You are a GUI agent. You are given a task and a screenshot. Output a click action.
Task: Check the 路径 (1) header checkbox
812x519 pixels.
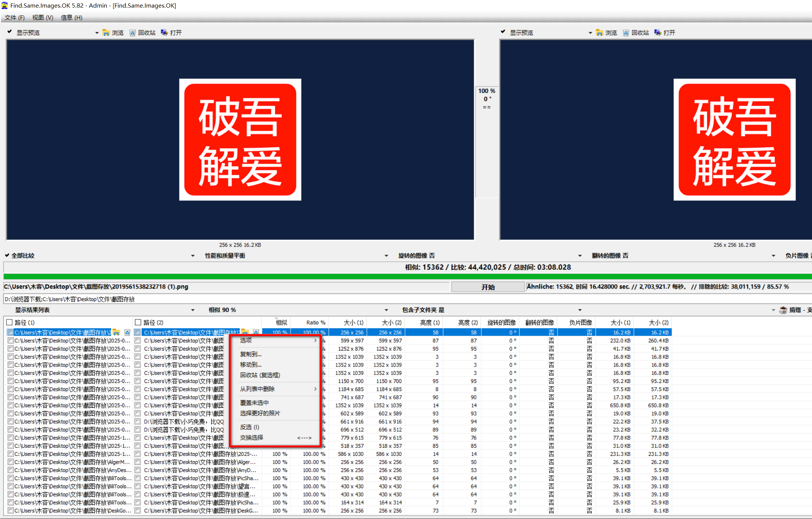tap(9, 322)
